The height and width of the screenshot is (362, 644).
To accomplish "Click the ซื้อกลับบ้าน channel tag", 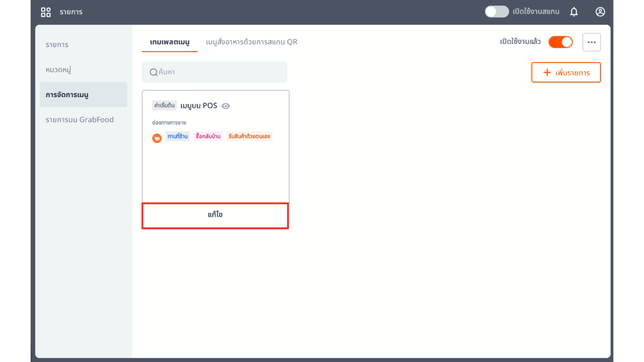I will pyautogui.click(x=208, y=136).
